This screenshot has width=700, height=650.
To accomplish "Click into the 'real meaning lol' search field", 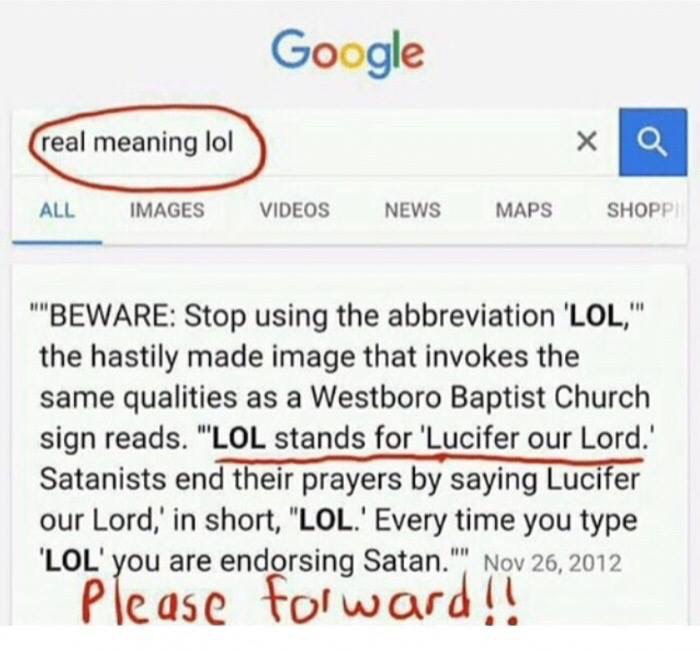I will click(x=312, y=143).
